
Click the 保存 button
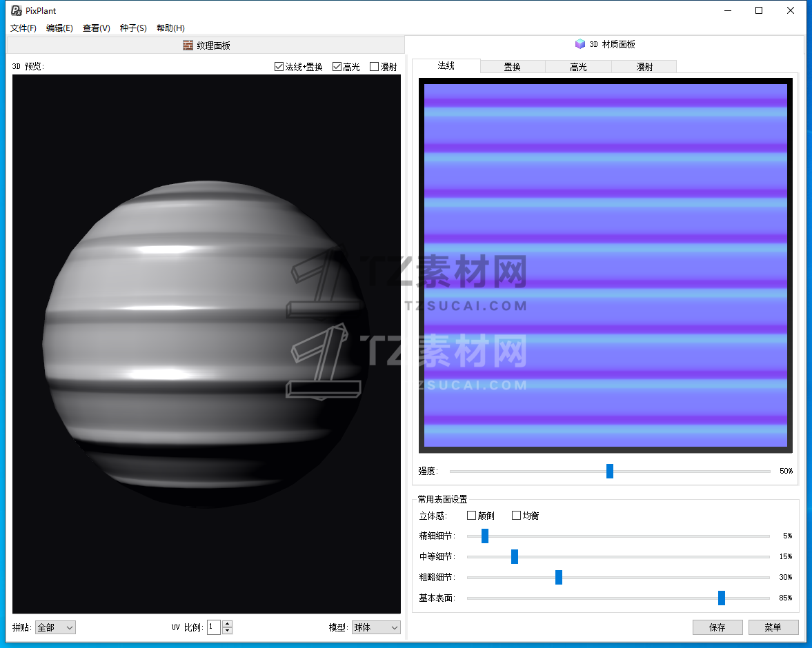pyautogui.click(x=717, y=627)
